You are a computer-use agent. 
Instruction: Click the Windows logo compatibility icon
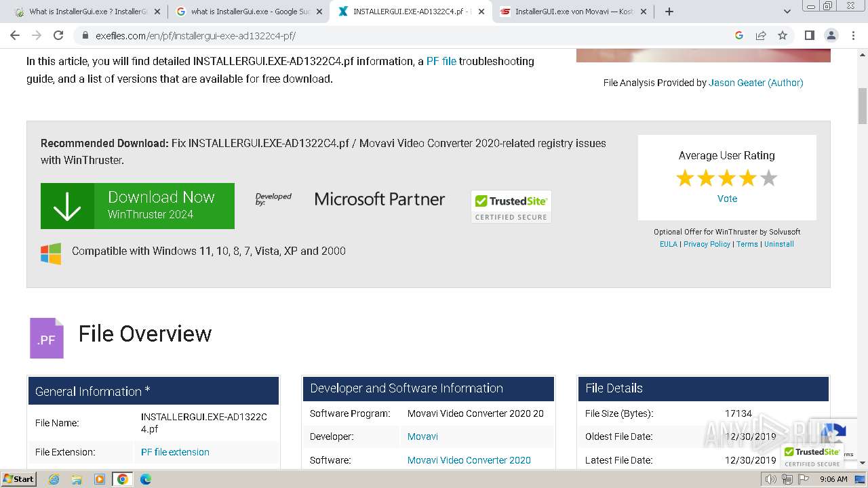coord(51,253)
